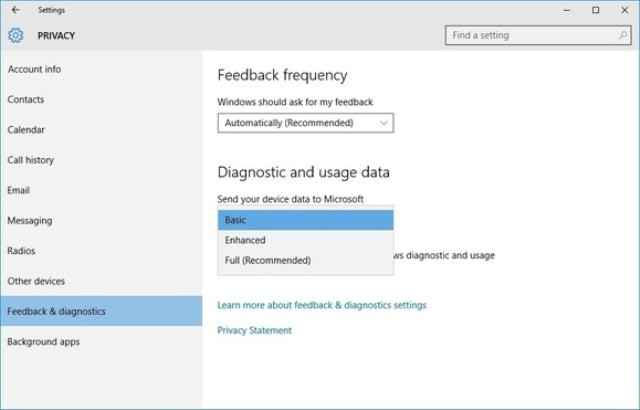Open Background apps settings
The width and height of the screenshot is (640, 410).
click(44, 342)
